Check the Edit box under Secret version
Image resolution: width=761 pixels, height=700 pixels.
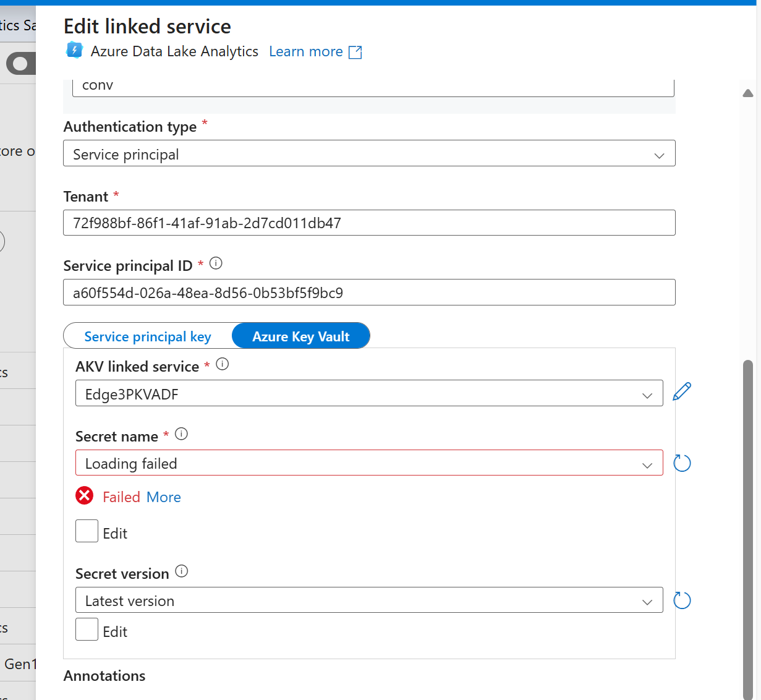pyautogui.click(x=87, y=630)
